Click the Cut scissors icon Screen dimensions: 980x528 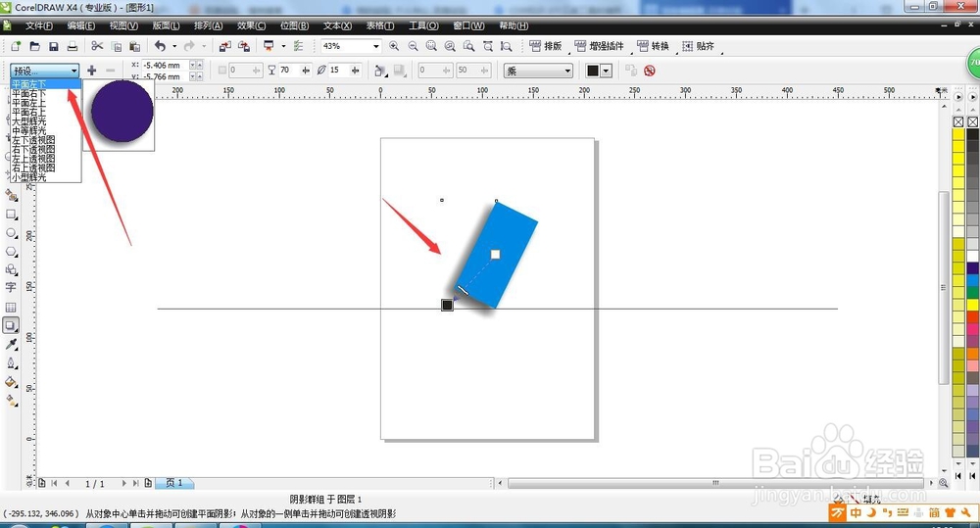pyautogui.click(x=97, y=46)
